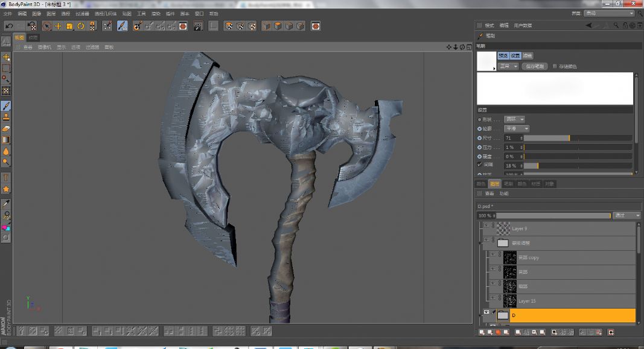644x349 pixels.
Task: Switch to the 图层 layers panel tab
Action: click(494, 184)
